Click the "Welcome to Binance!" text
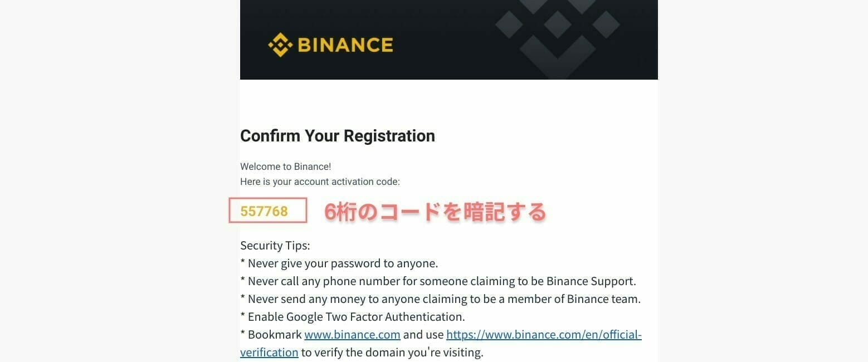This screenshot has height=362, width=868. (285, 167)
